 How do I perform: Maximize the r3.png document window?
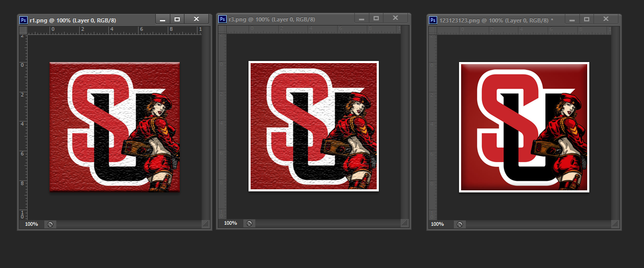coord(376,18)
